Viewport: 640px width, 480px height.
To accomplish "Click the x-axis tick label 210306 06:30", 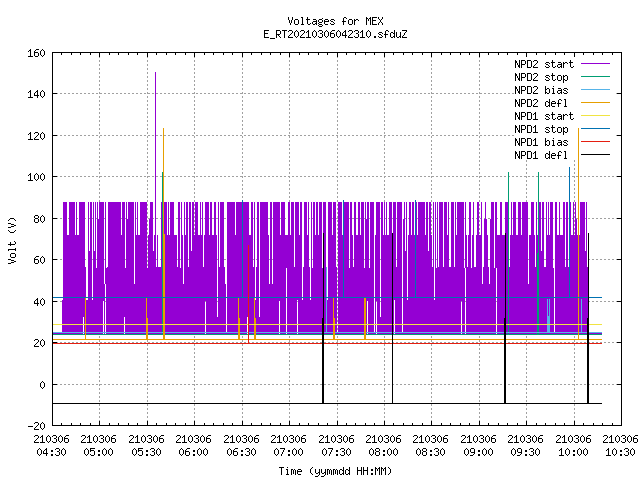I will 241,446.
